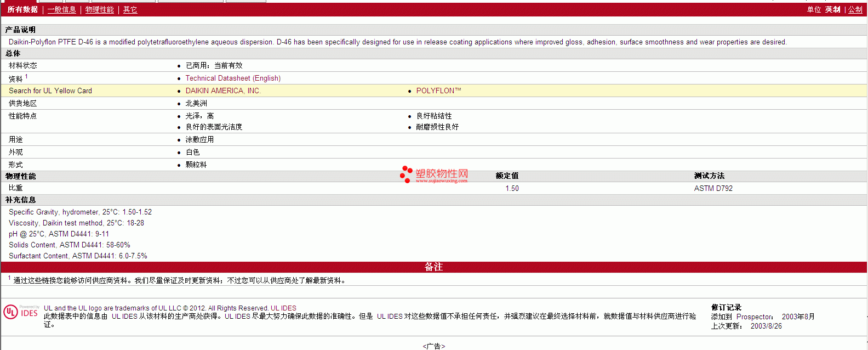Switch units to 公制
Image resolution: width=868 pixels, height=350 pixels.
click(855, 10)
